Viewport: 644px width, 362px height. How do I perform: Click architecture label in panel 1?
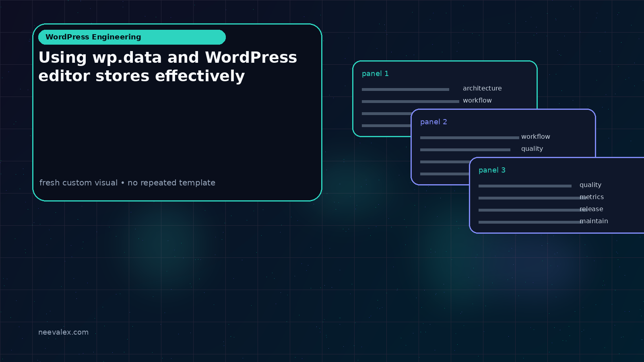coord(482,88)
